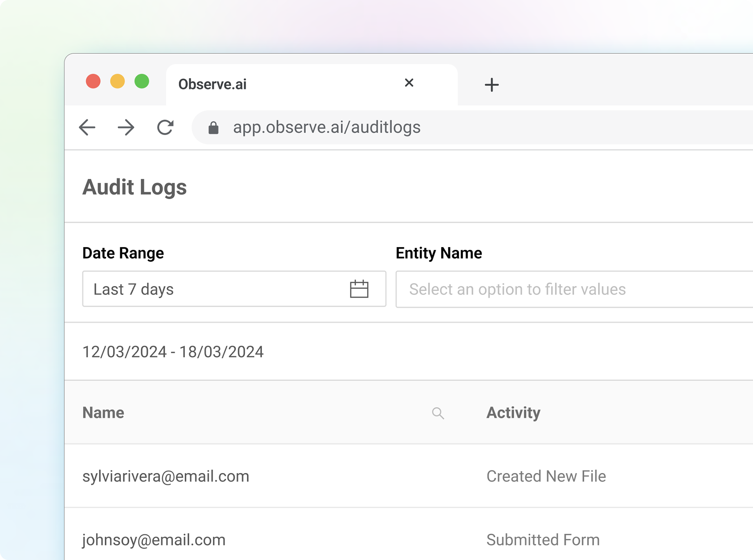This screenshot has height=560, width=753.
Task: View site security via the lock icon
Action: [213, 127]
